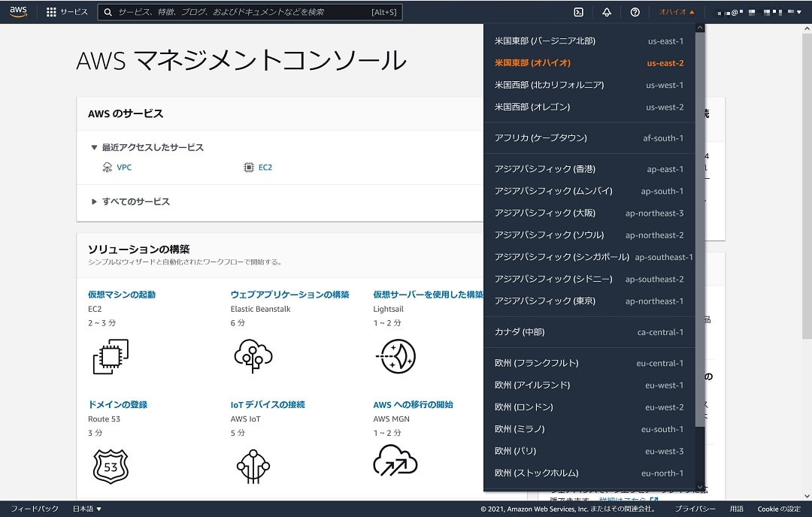The image size is (812, 517).
Task: Open the account name dropdown menu
Action: coord(759,12)
